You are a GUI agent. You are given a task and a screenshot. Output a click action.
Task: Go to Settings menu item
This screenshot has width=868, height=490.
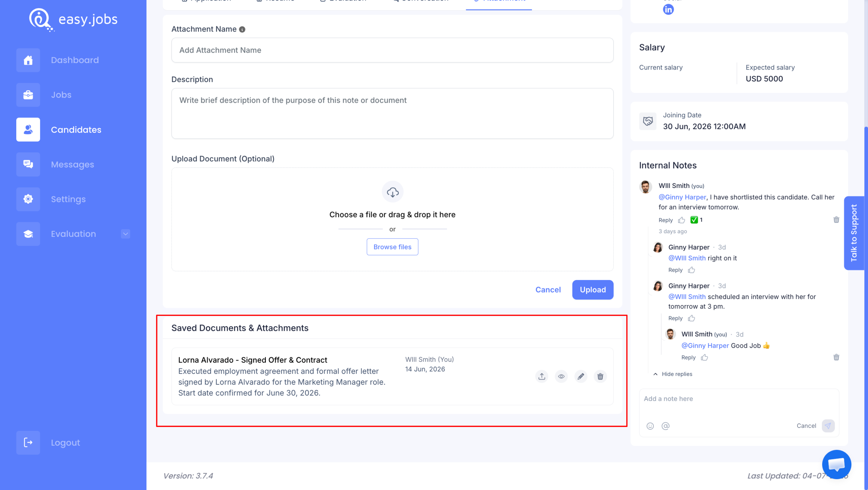pyautogui.click(x=68, y=199)
